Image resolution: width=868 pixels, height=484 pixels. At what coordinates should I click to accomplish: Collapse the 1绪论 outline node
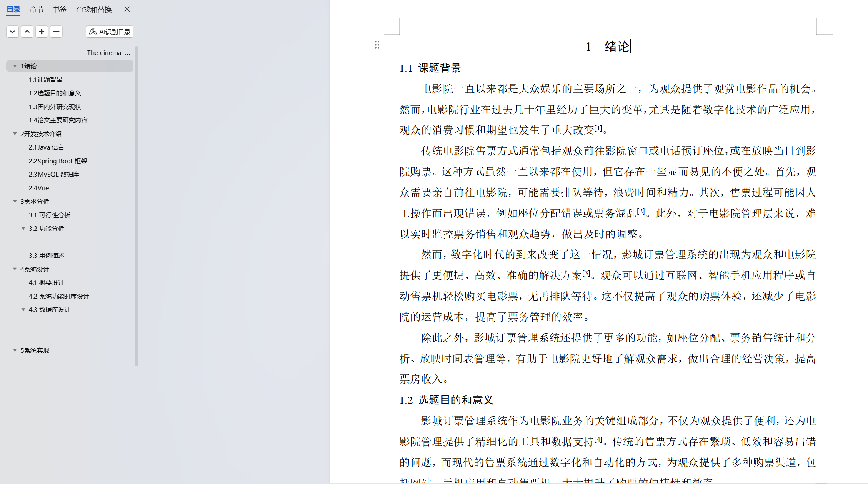point(15,66)
